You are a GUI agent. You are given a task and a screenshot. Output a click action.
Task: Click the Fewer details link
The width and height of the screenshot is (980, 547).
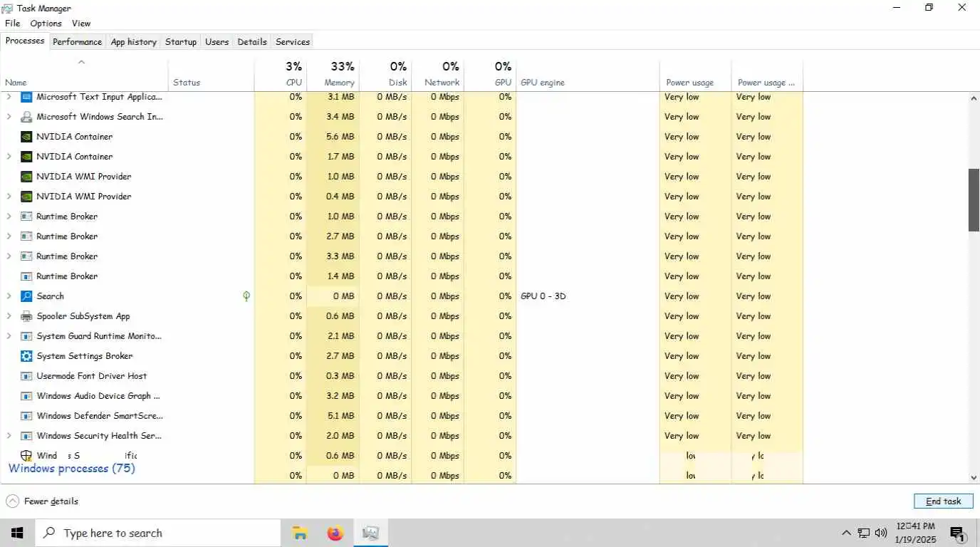[51, 501]
